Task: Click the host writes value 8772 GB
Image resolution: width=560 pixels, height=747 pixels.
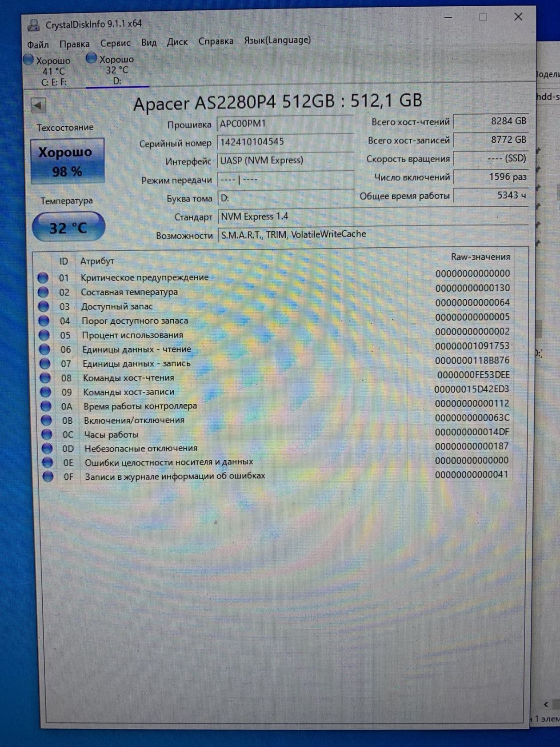Action: 491,140
